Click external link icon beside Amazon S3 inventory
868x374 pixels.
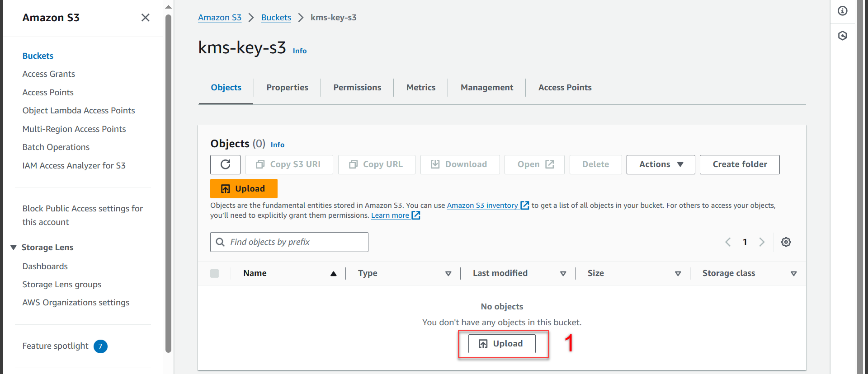524,206
